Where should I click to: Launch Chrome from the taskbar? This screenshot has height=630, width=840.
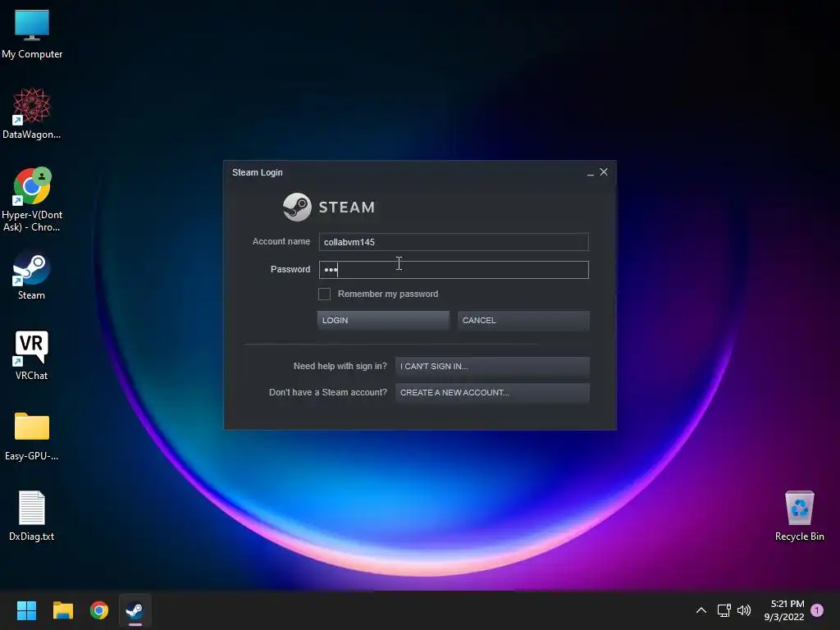[x=99, y=610]
